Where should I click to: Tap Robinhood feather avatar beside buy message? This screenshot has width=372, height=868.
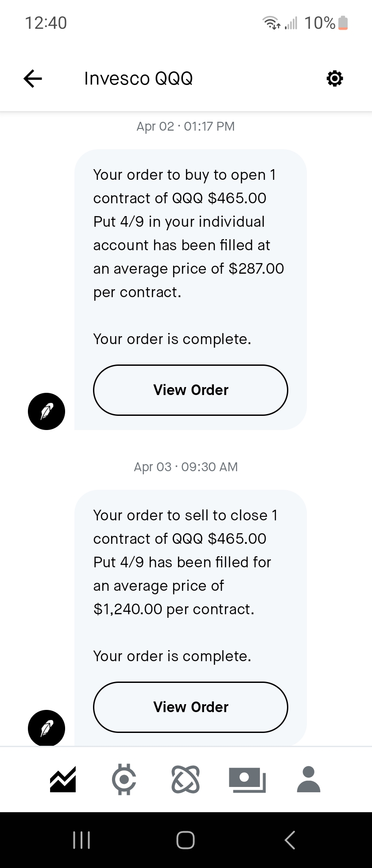tap(46, 411)
